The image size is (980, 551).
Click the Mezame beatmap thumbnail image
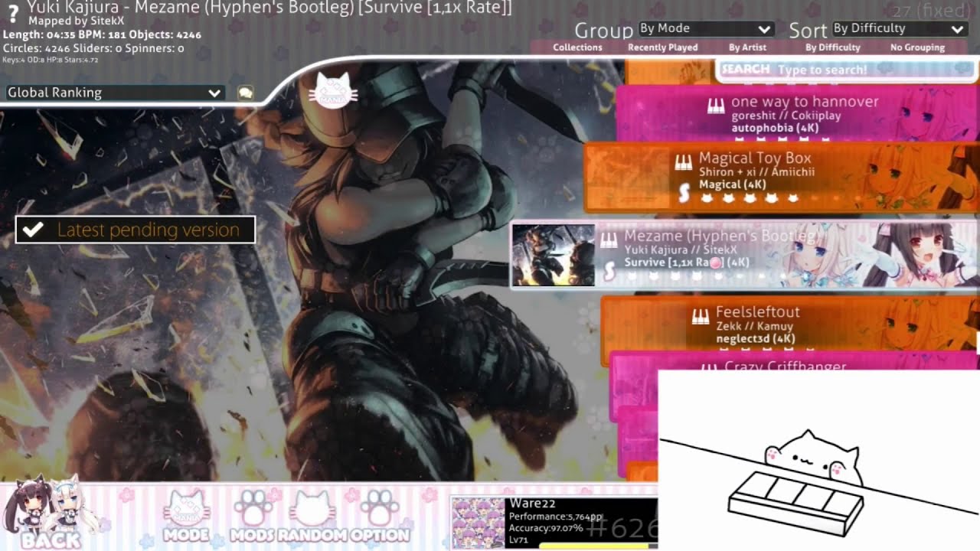click(x=553, y=256)
